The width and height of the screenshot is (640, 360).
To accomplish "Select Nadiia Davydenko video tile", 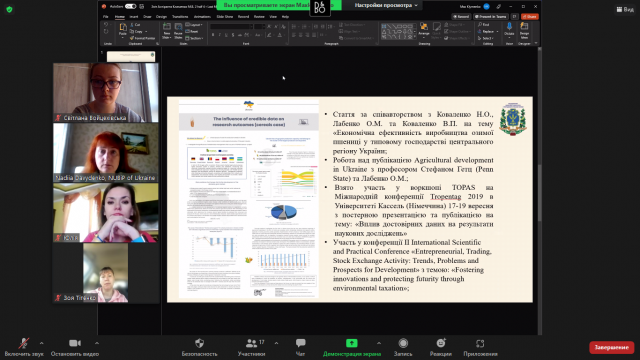I will 106,153.
